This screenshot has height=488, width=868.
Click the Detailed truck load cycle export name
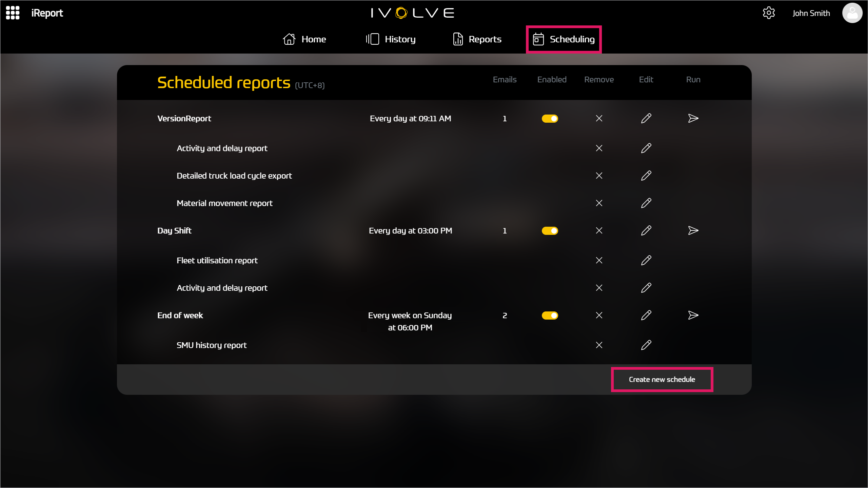[234, 176]
